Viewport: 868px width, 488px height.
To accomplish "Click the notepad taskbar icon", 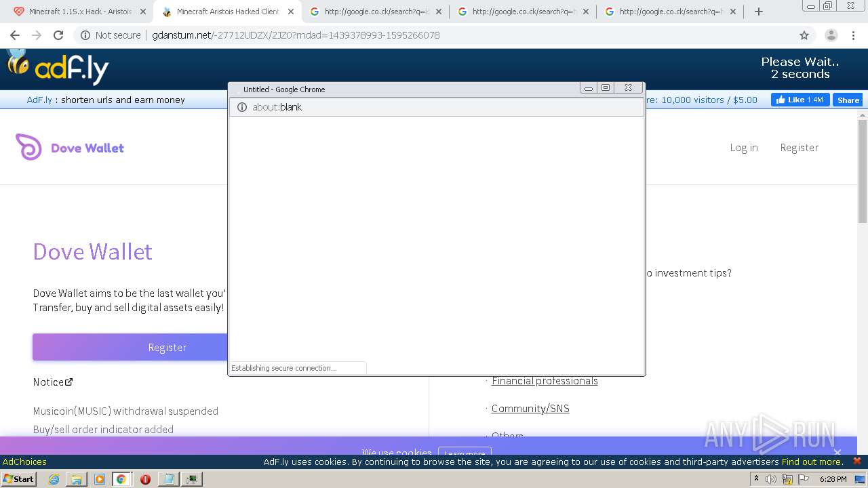I will 167,479.
